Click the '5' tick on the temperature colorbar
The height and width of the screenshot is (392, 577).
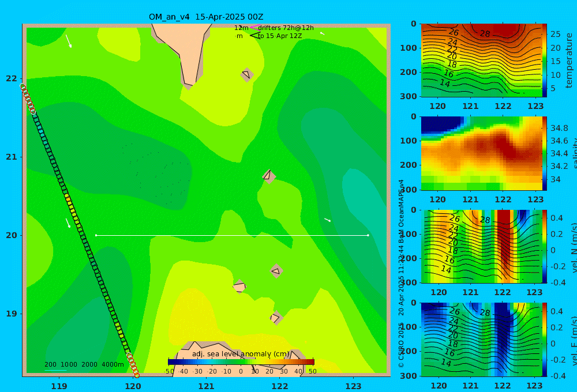pyautogui.click(x=553, y=88)
